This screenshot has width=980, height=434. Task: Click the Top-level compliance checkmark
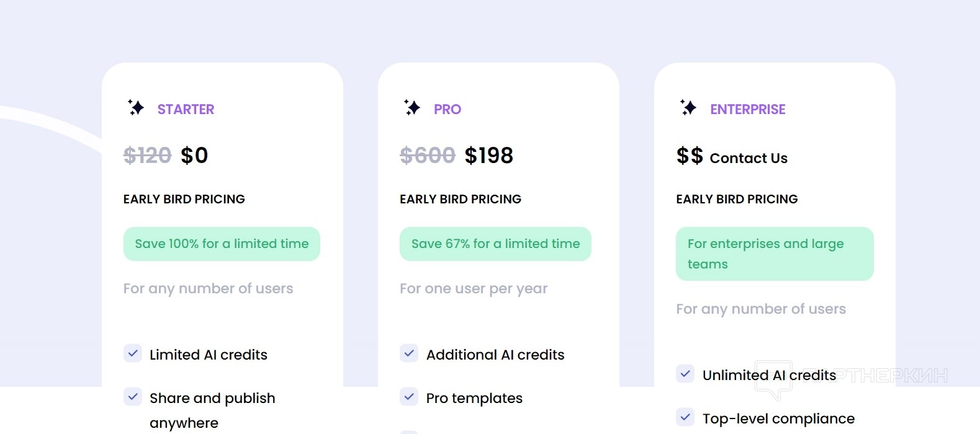click(685, 417)
